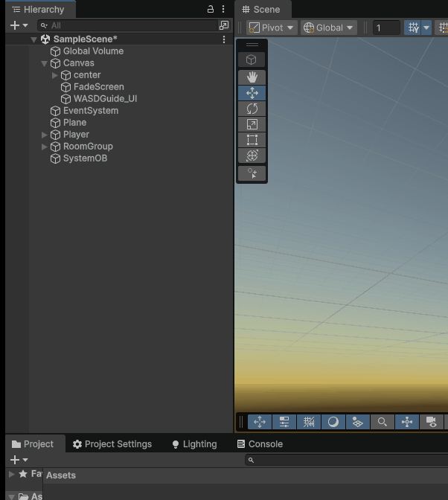Select the combined Transform tool
Screen dimensions: 448x500
click(x=252, y=156)
